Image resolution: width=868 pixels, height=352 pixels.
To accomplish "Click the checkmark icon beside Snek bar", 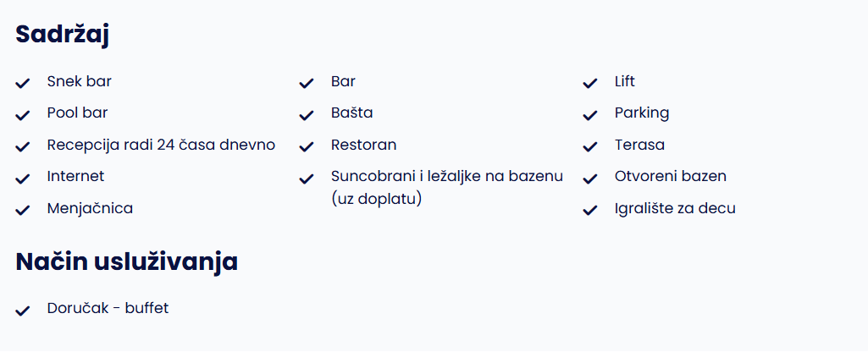I will coord(22,84).
